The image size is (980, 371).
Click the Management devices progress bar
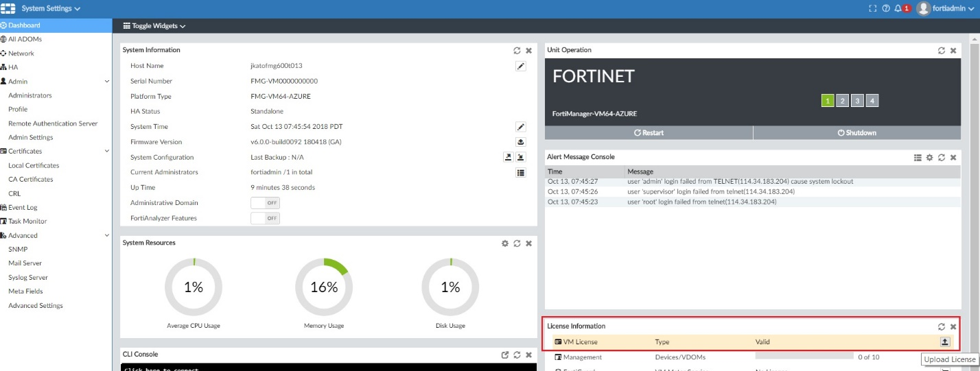(x=804, y=357)
